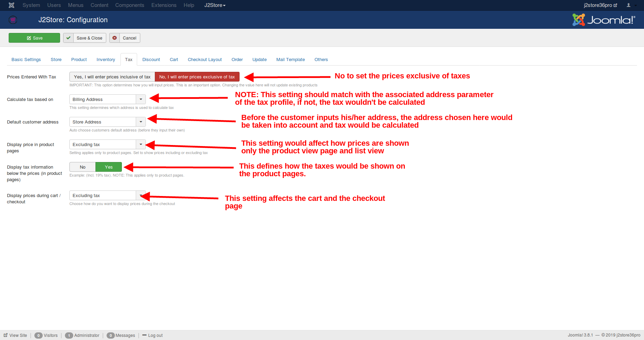Click the Joomla logo icon in top-left
This screenshot has width=644, height=340.
(11, 5)
